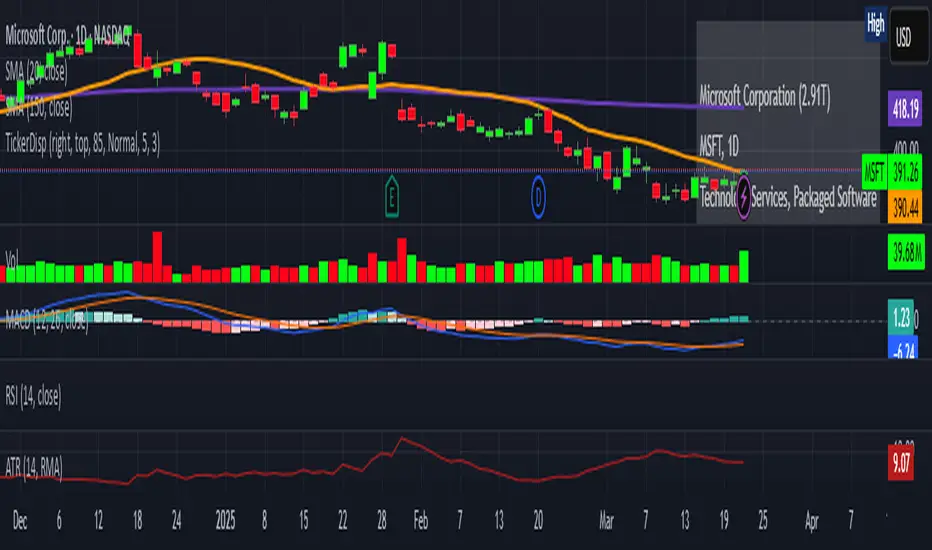Click the dividend 'D' marker icon
Viewport: 932px width, 550px height.
tap(538, 197)
